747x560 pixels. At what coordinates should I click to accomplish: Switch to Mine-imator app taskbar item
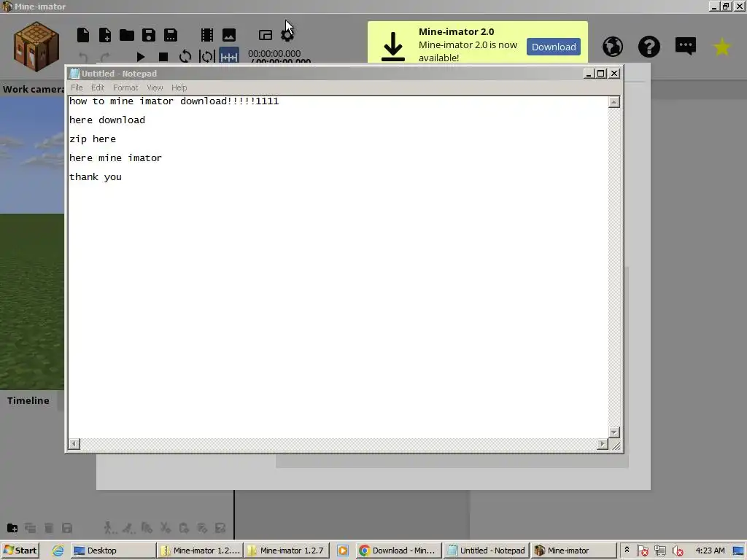click(x=573, y=551)
